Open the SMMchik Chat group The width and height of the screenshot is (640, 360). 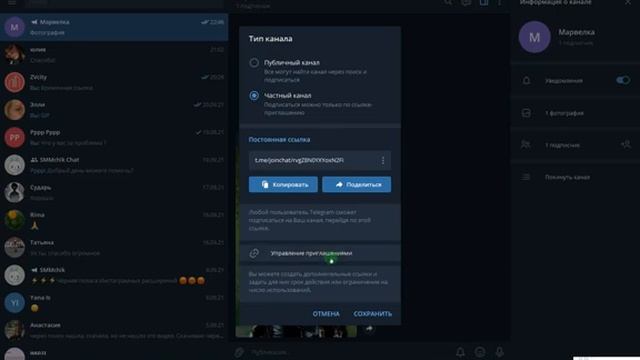click(x=114, y=165)
